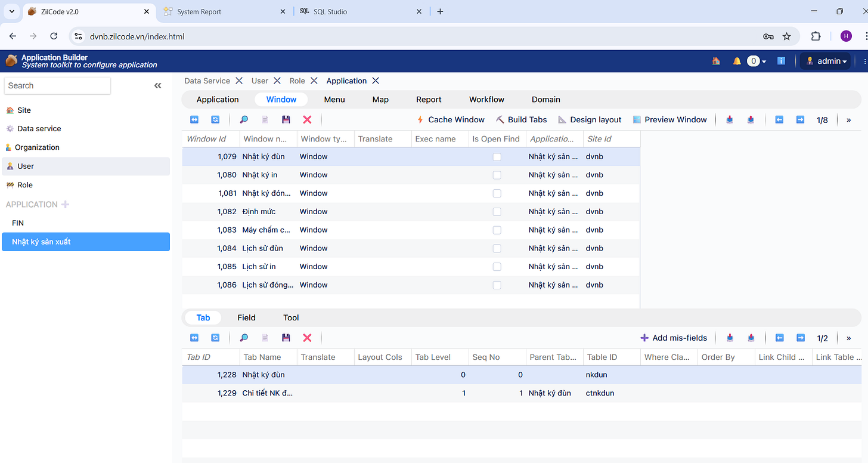
Task: Switch to the Menu sub-tab
Action: 334,100
